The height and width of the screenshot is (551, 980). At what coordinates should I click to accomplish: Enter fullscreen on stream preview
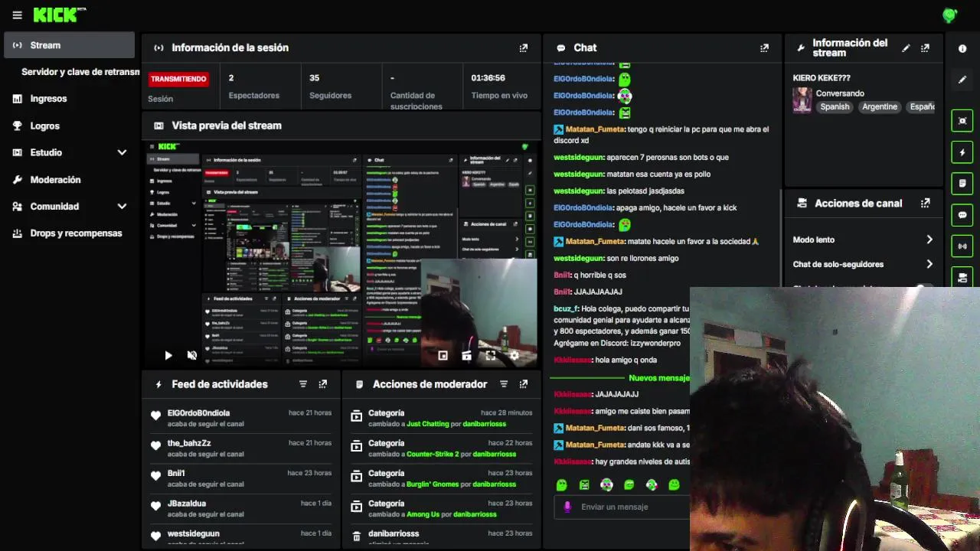(x=490, y=355)
